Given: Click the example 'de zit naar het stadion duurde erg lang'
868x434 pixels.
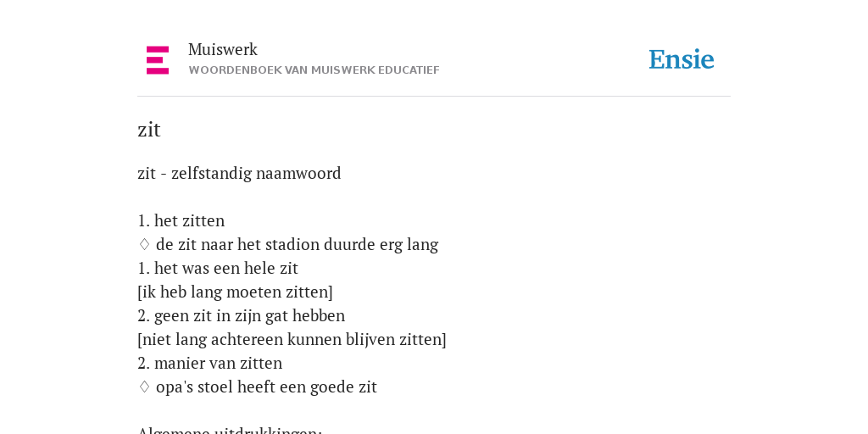Looking at the screenshot, I should coord(297,245).
